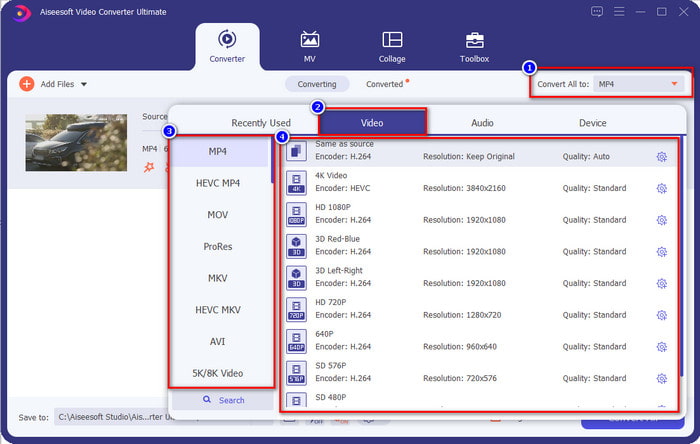This screenshot has height=444, width=700.
Task: Click the 4K Video preset icon
Action: tap(296, 183)
